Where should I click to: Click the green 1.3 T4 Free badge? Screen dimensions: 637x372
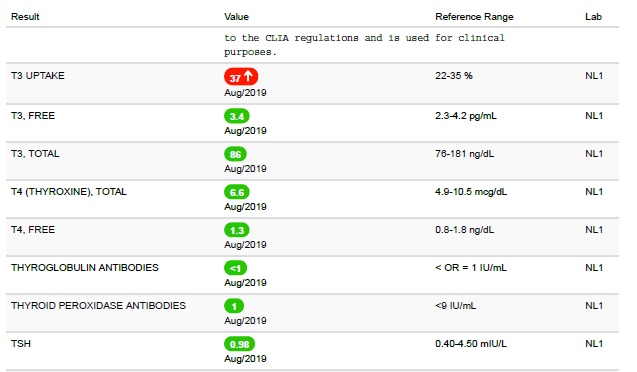pyautogui.click(x=236, y=230)
